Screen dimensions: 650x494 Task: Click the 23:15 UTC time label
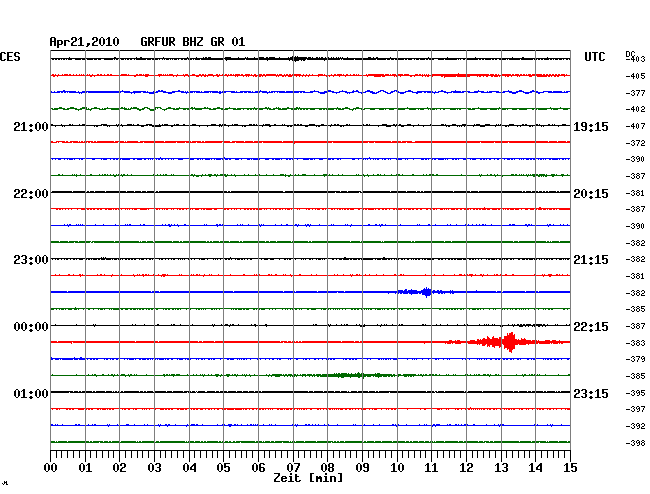[x=591, y=393]
